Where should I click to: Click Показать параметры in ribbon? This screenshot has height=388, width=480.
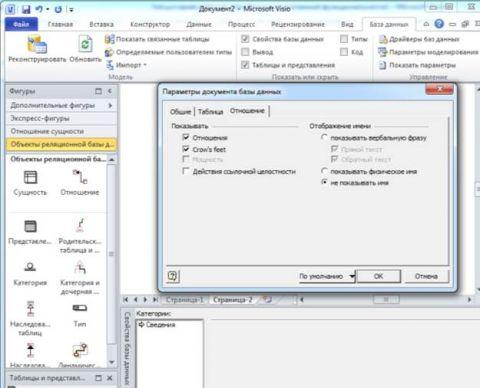point(417,65)
